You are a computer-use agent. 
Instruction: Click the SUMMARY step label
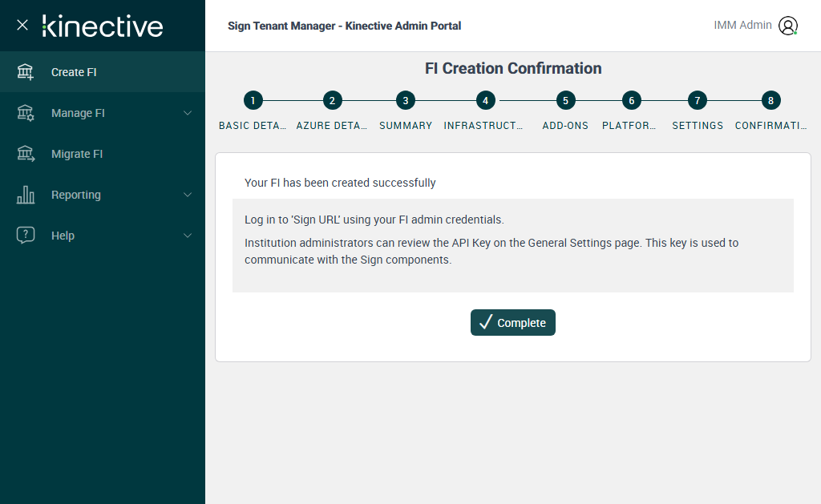[x=406, y=126]
